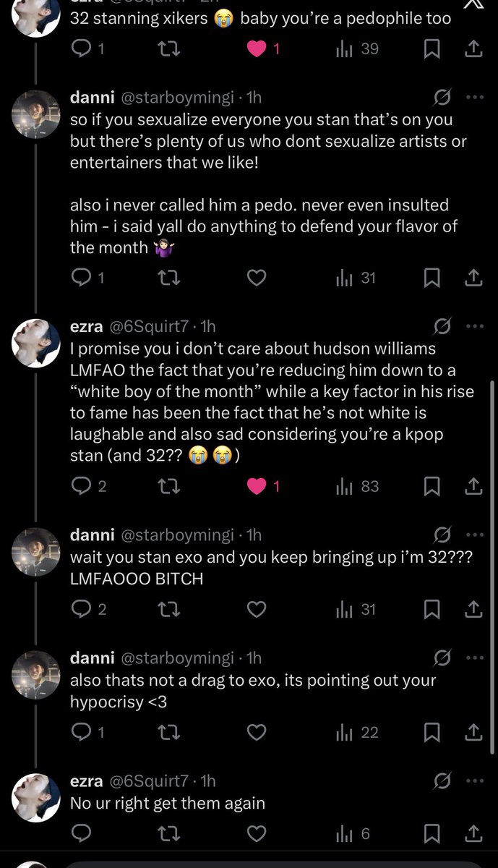Open more menu on danni's "stan exo" tweet

tap(474, 535)
